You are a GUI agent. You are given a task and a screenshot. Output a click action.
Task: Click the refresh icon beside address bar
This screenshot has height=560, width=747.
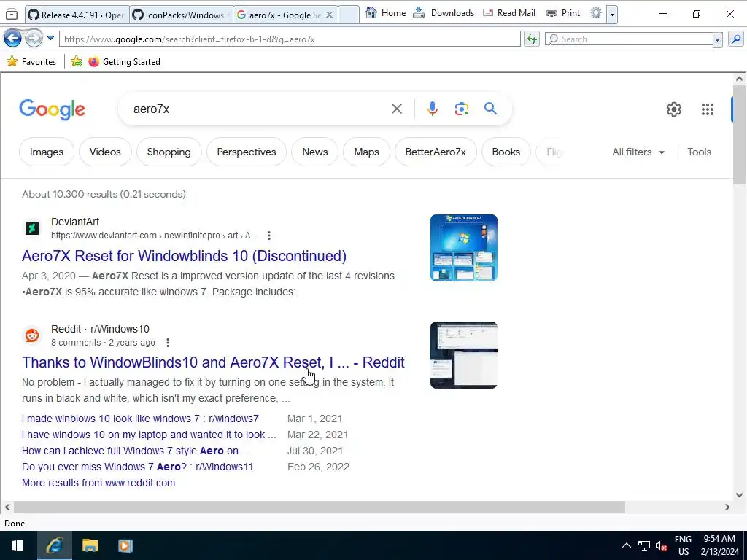[531, 39]
